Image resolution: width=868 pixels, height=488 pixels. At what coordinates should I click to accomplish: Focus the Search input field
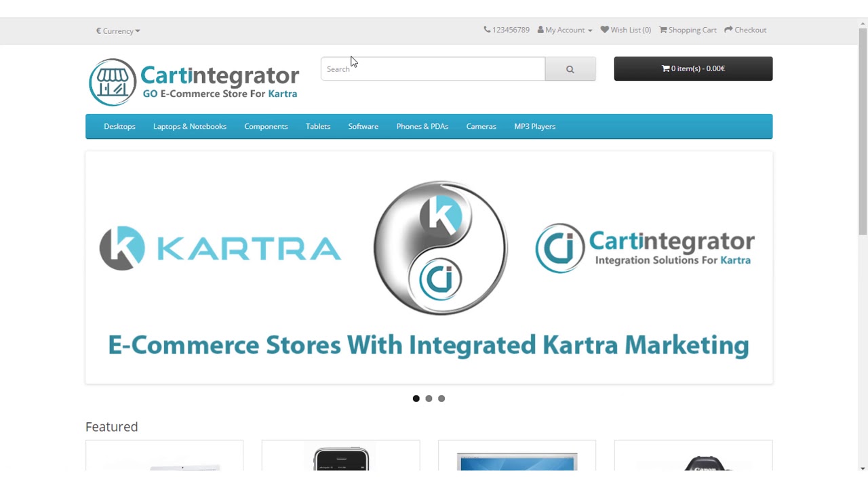433,68
